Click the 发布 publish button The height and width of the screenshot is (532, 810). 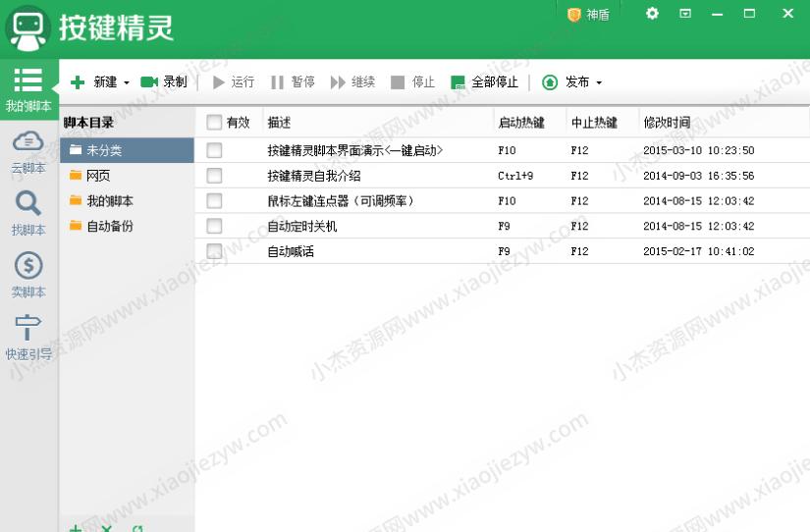(567, 82)
